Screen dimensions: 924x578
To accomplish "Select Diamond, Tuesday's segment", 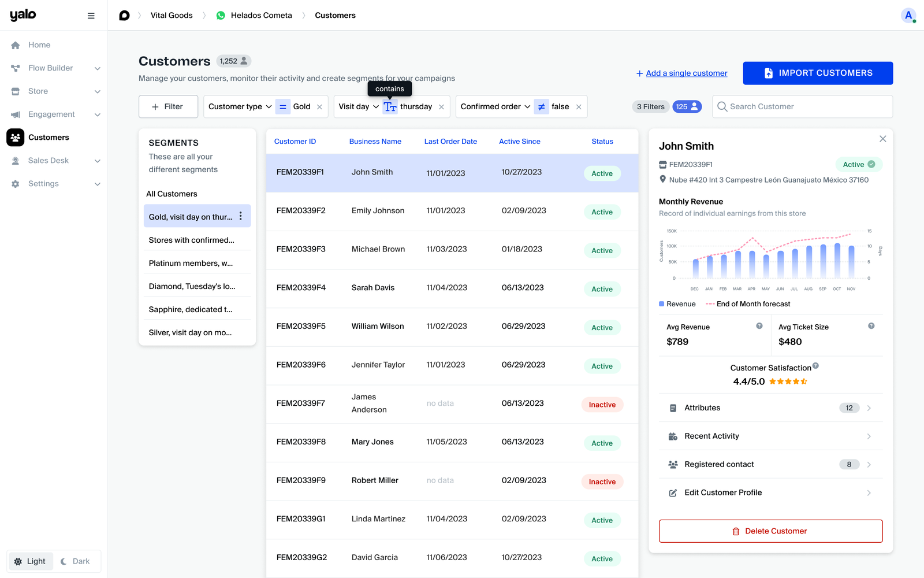I will click(x=197, y=286).
